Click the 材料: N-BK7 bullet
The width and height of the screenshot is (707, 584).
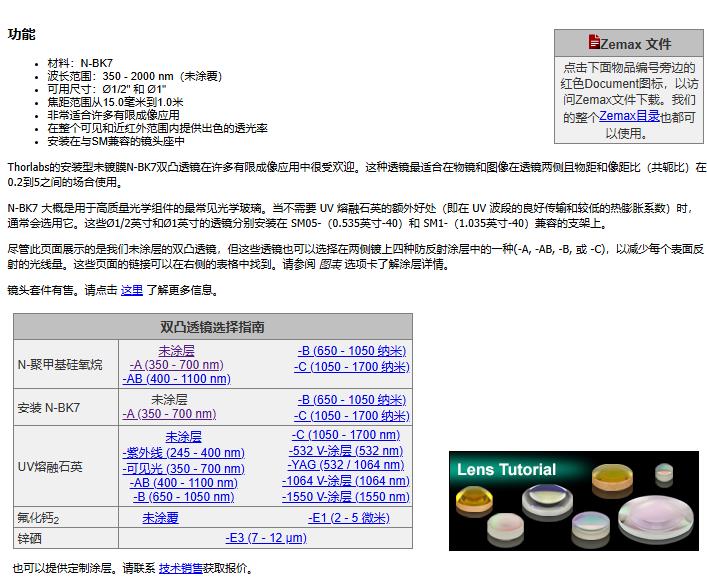click(x=80, y=63)
